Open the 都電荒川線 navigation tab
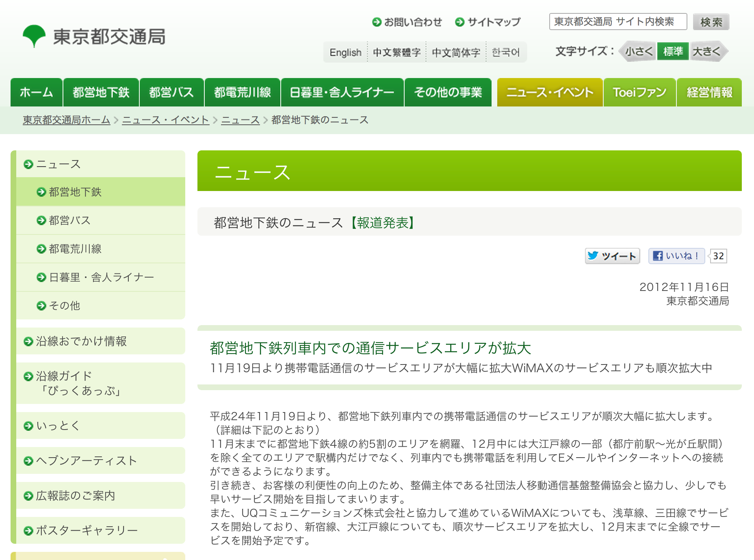 coord(243,92)
